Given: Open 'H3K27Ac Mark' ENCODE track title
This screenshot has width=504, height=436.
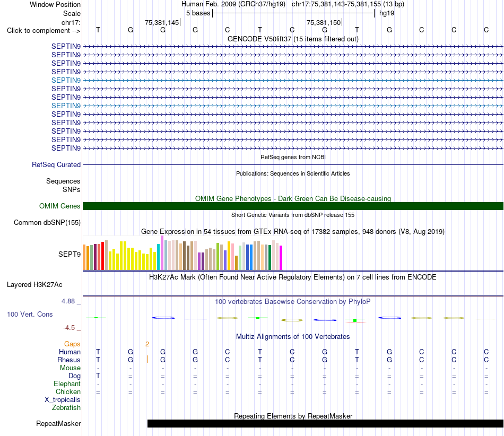Looking at the screenshot, I should tap(293, 277).
